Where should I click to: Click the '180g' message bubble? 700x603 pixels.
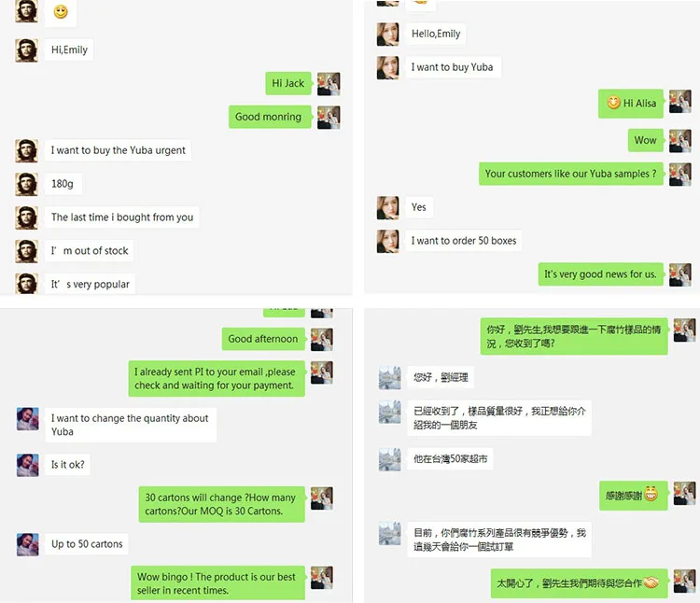63,184
